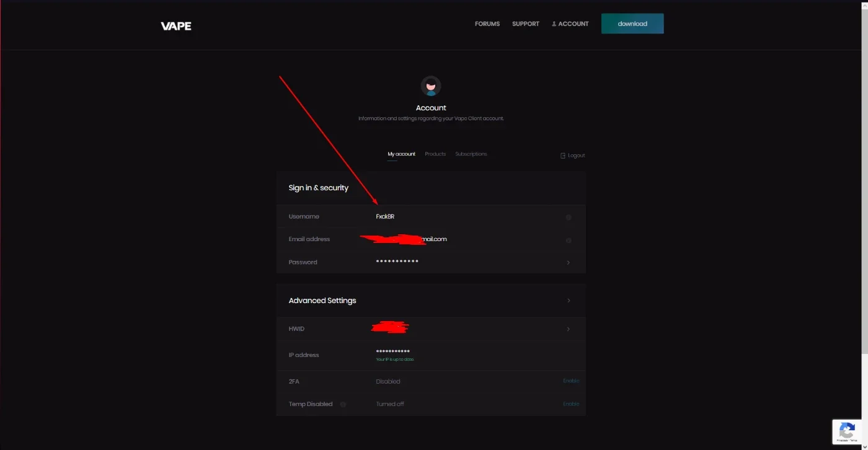Expand the Password row chevron
Screen dimensions: 868x450
click(x=569, y=263)
